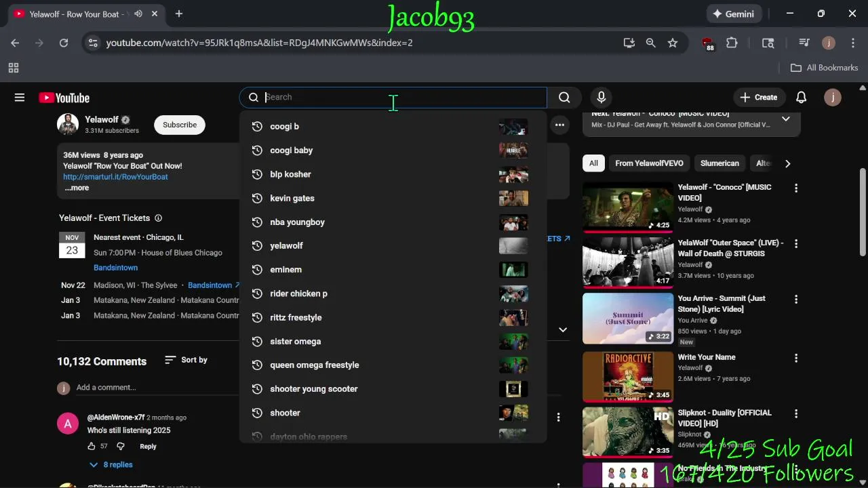Screen dimensions: 868x488
Task: Choose the 'sister omega' search suggestion
Action: pos(393,342)
